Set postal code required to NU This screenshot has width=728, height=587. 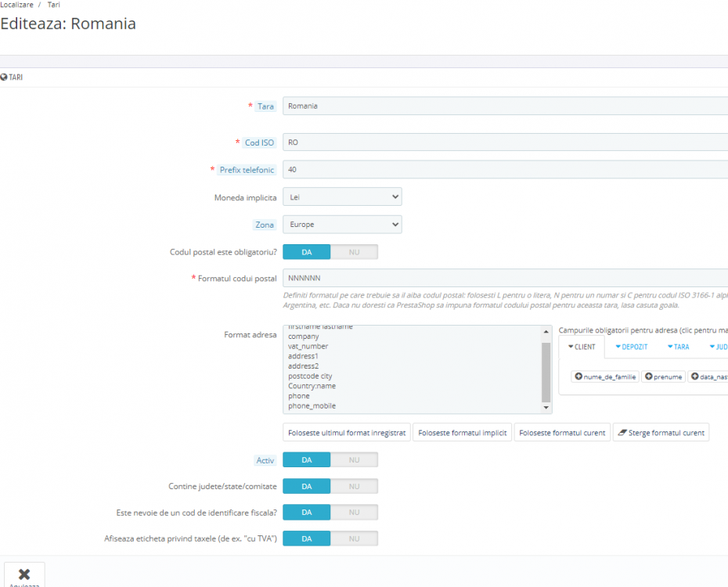(x=354, y=252)
